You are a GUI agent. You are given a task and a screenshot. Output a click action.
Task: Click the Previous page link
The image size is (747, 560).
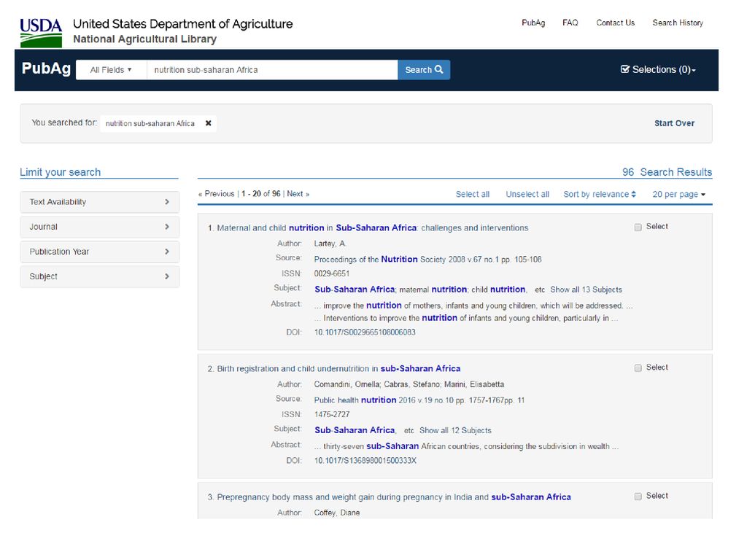click(216, 194)
